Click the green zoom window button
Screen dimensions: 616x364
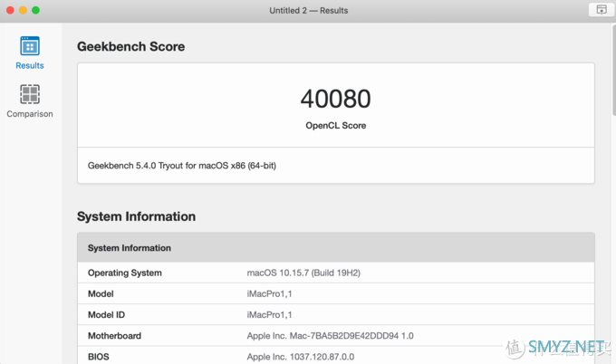point(35,10)
